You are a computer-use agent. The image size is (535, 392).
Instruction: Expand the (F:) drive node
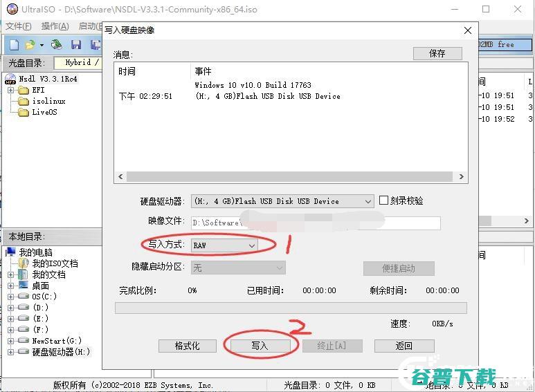(x=10, y=330)
